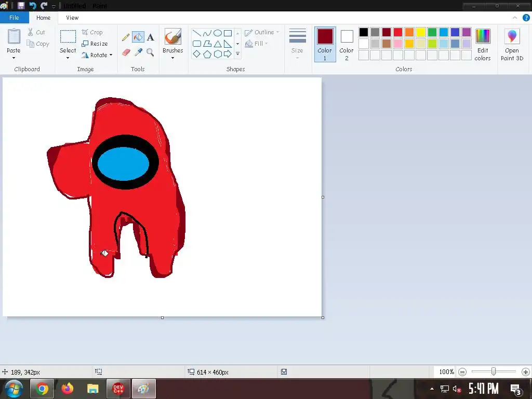The width and height of the screenshot is (532, 399).
Task: Select the Color picker eyedropper tool
Action: pos(138,52)
